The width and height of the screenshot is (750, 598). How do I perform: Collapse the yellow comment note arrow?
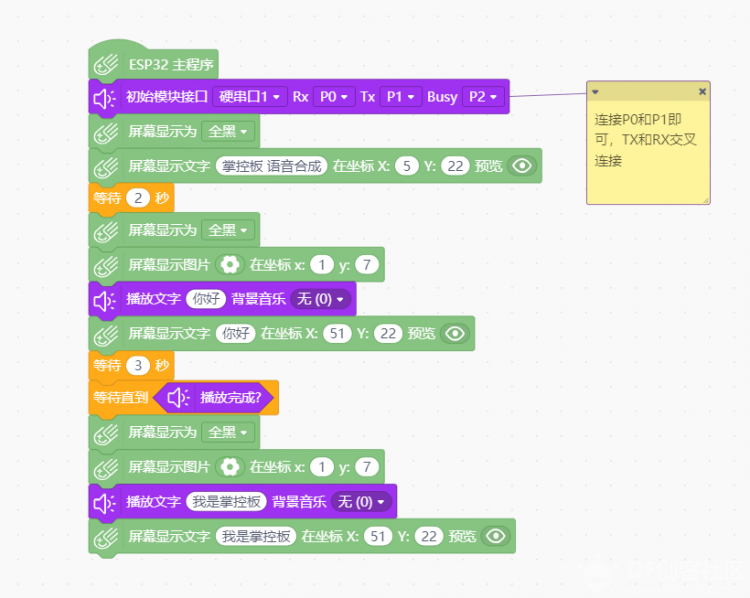595,91
